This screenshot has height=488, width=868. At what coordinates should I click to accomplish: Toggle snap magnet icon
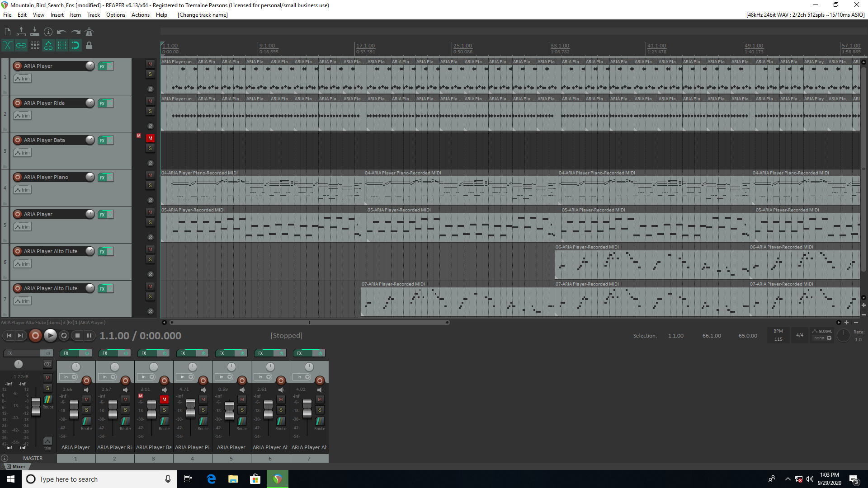click(75, 45)
